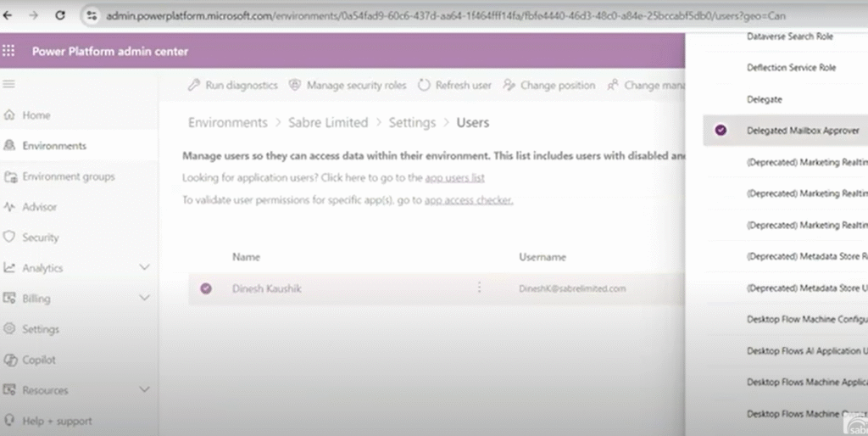Go to Copilot in the sidebar
The width and height of the screenshot is (868, 436).
click(x=39, y=360)
